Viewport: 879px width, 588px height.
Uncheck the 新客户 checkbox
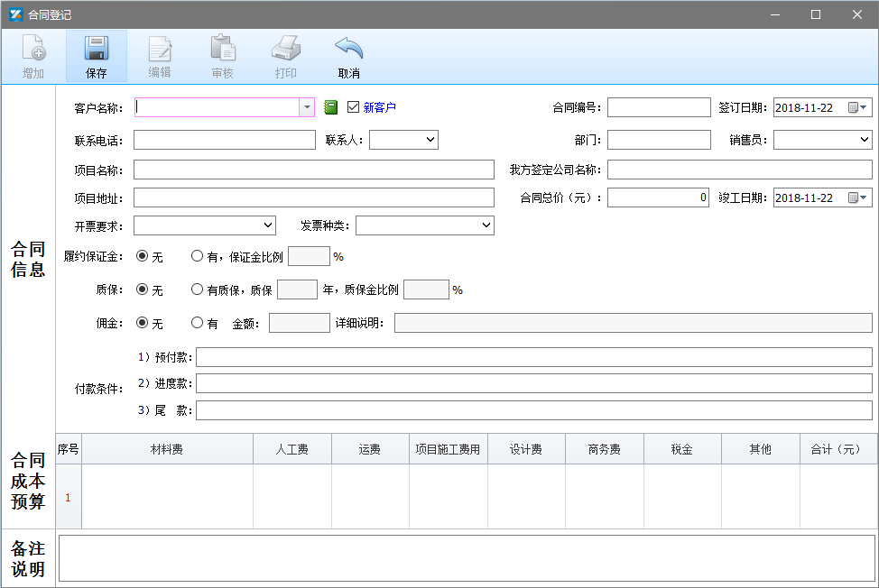click(x=353, y=107)
